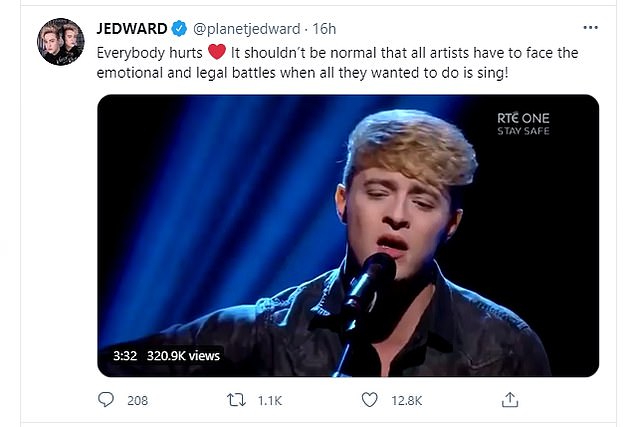630x427 pixels.
Task: Click the red heart emoji in tweet
Action: point(216,53)
